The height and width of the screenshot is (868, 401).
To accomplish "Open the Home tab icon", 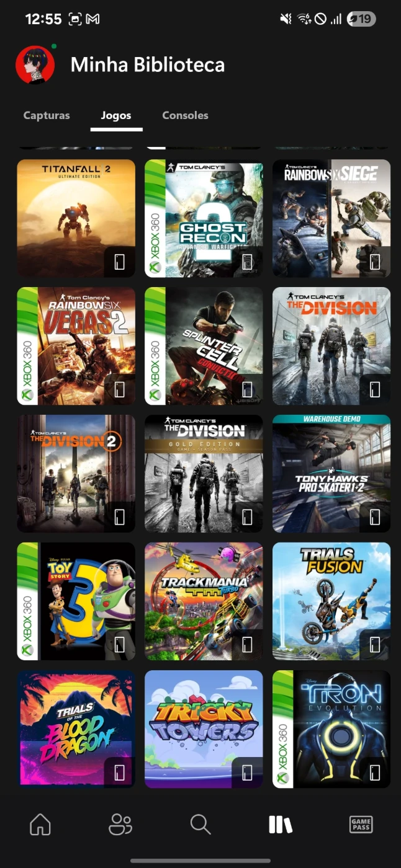I will [40, 824].
